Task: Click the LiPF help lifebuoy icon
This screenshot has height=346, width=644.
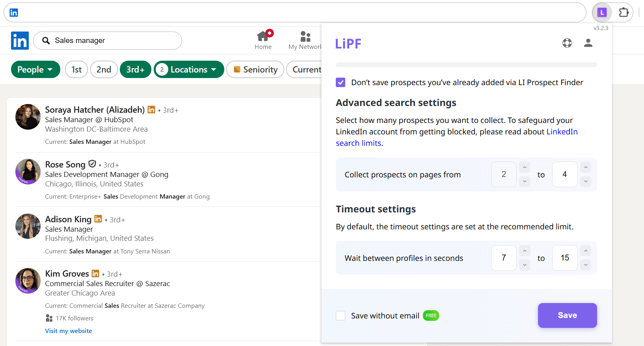Action: (x=567, y=43)
